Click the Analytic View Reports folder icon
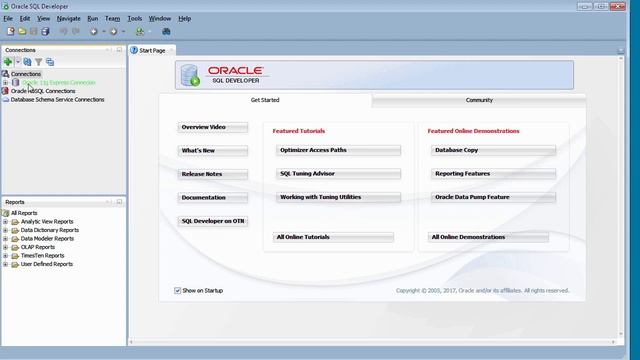 (15, 222)
